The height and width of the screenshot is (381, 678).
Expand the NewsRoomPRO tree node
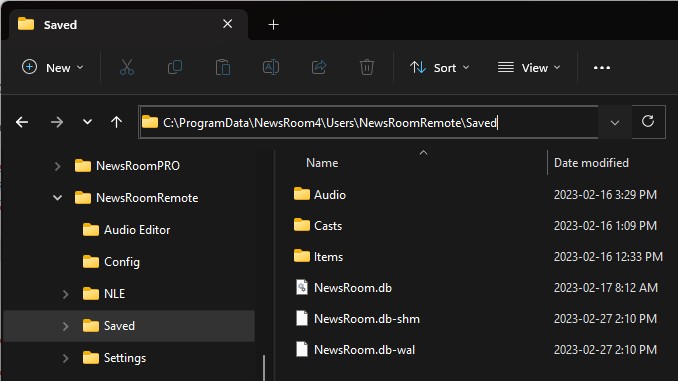click(58, 166)
